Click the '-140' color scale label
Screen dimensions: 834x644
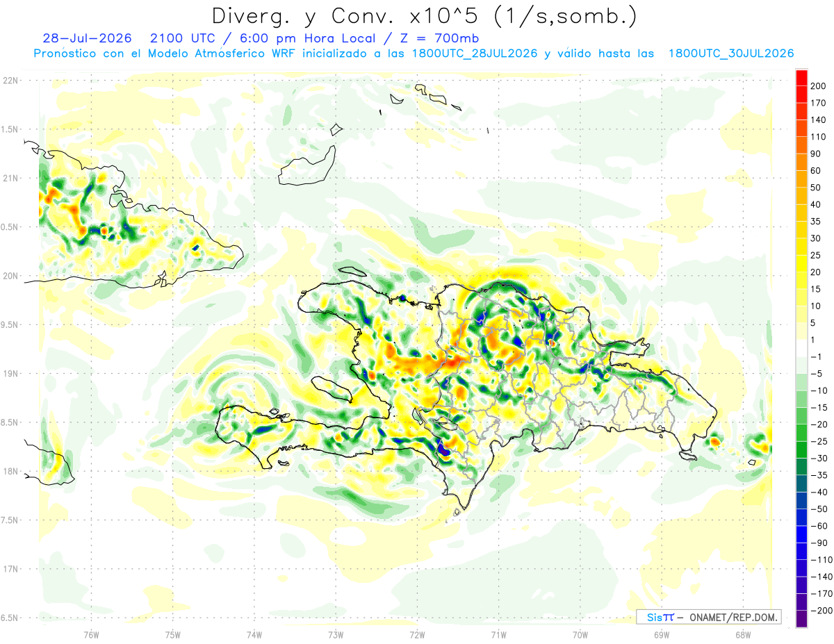[x=820, y=577]
